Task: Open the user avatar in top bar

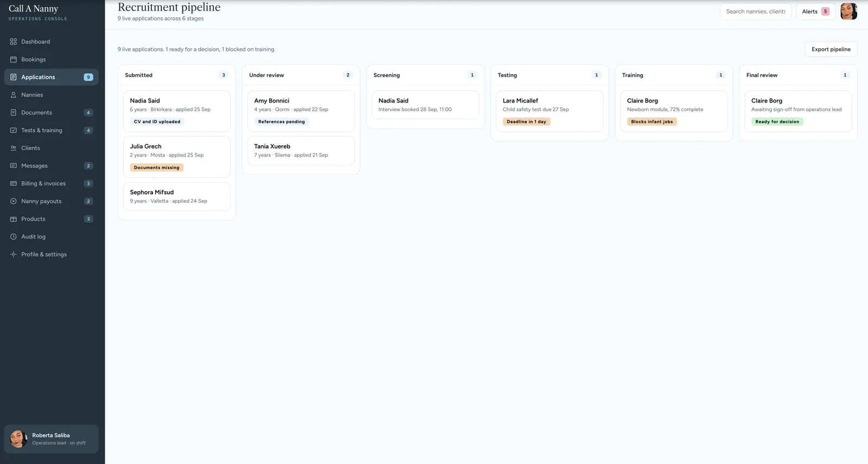Action: click(848, 11)
